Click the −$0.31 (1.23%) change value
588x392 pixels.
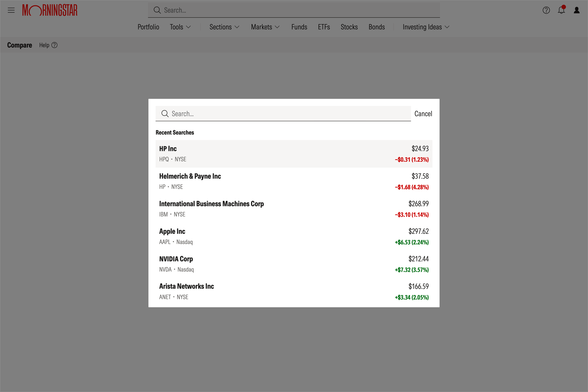point(412,159)
